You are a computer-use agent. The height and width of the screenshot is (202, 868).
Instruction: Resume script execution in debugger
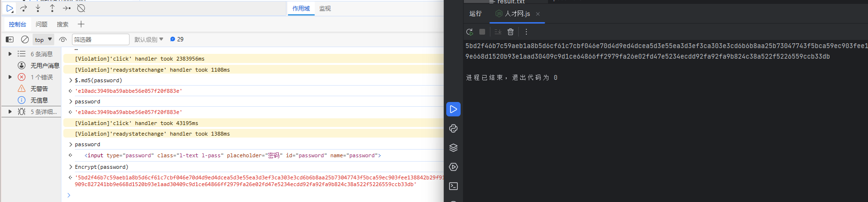(x=10, y=8)
